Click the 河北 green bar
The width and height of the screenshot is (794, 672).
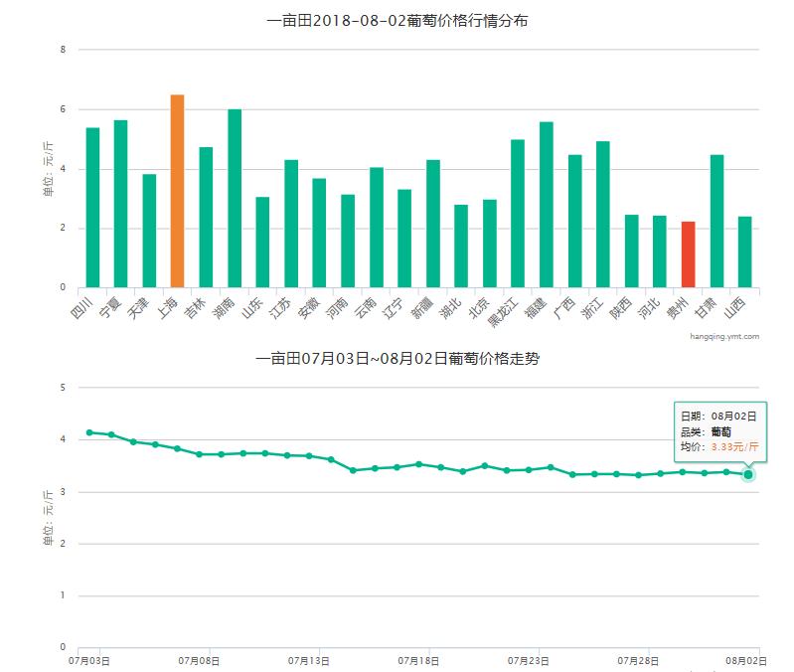pos(659,252)
